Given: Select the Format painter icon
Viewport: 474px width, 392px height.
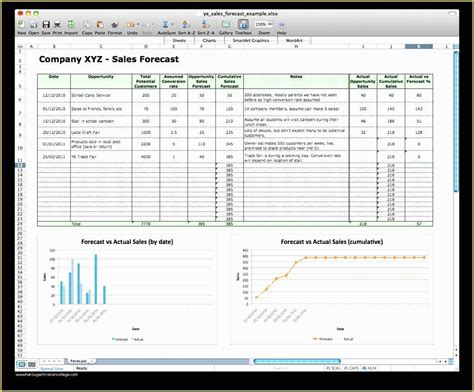Looking at the screenshot, I should (115, 24).
